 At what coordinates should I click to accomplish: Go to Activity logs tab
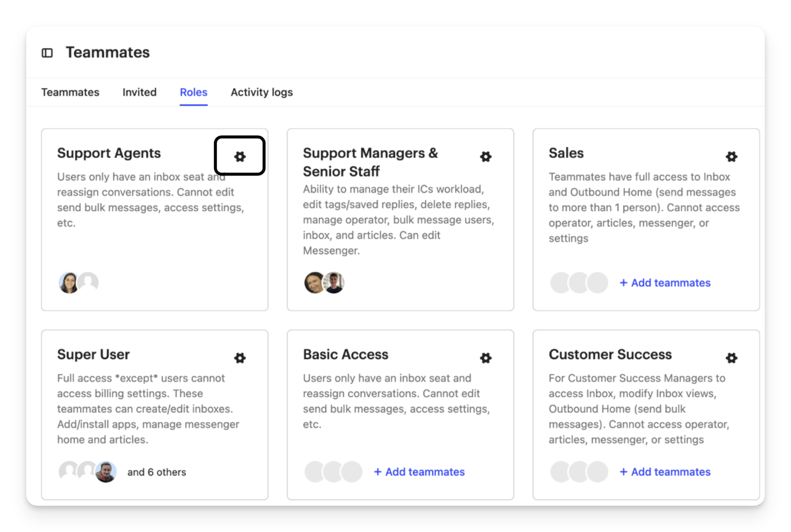coord(262,92)
